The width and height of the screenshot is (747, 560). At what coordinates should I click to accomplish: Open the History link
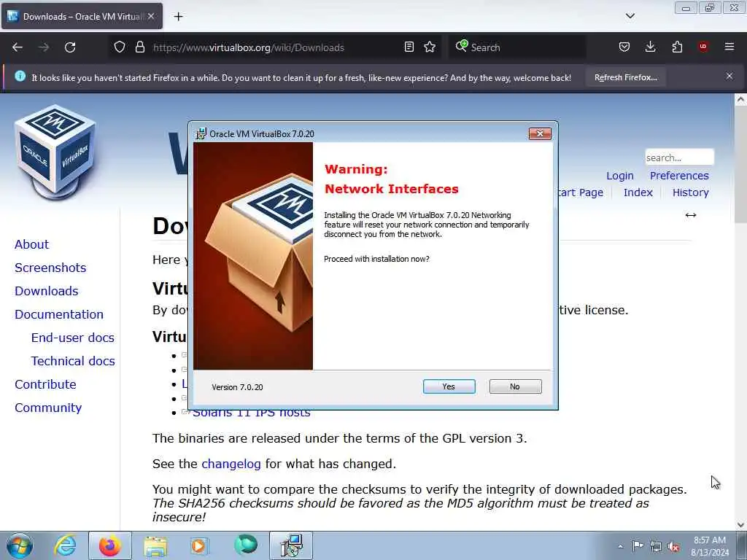point(690,192)
